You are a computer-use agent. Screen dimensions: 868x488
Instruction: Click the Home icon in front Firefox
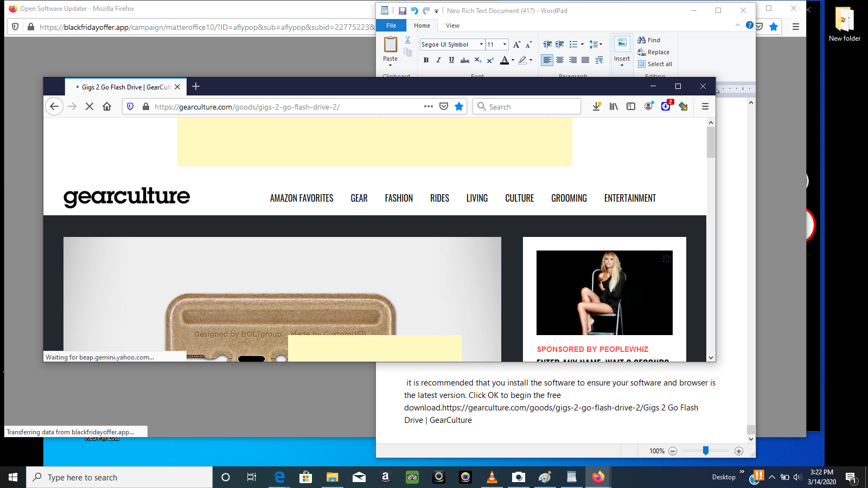tap(107, 106)
